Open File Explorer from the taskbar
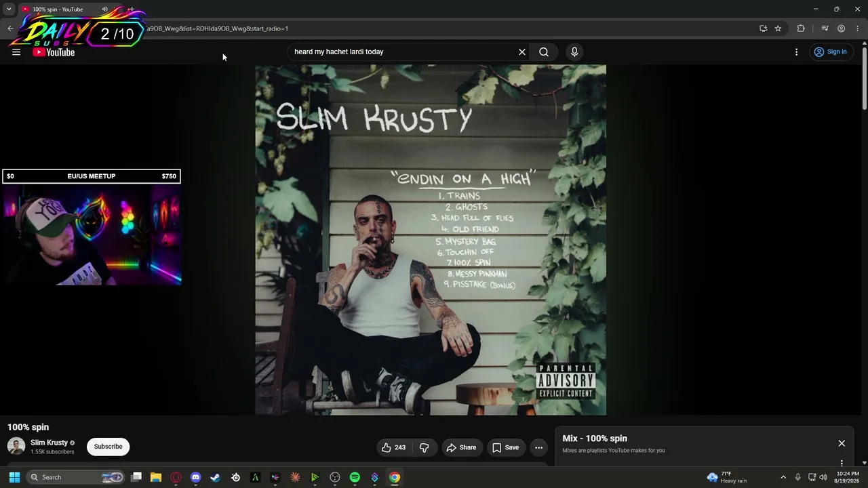 [156, 477]
